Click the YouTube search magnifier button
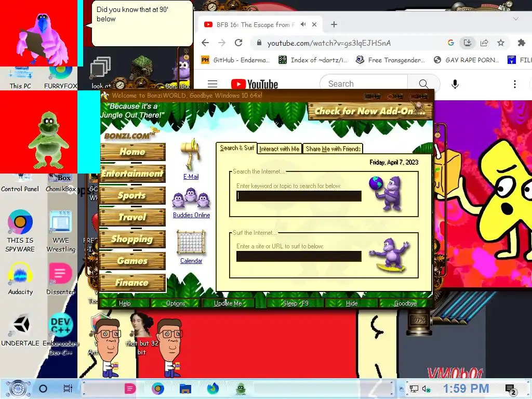Image resolution: width=532 pixels, height=399 pixels. click(x=423, y=84)
